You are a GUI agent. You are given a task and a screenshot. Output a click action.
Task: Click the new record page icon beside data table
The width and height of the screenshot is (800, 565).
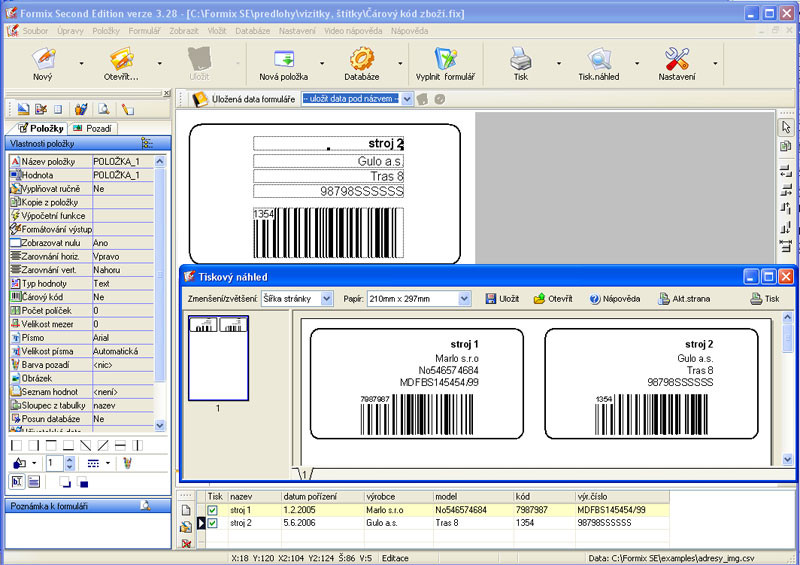pos(186,510)
